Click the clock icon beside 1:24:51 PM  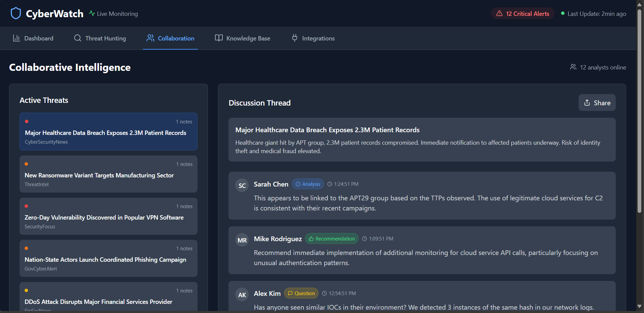[x=330, y=184]
